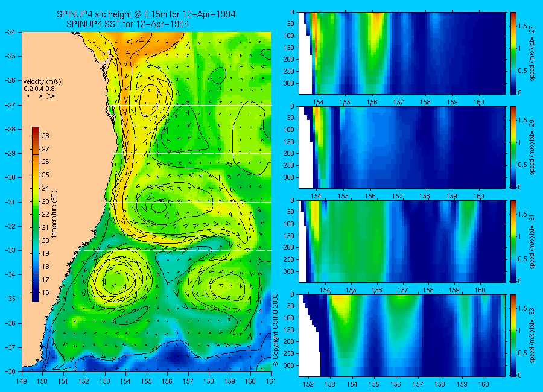Select the lat=-31 speed section panel
The height and width of the screenshot is (392, 543).
pyautogui.click(x=402, y=241)
